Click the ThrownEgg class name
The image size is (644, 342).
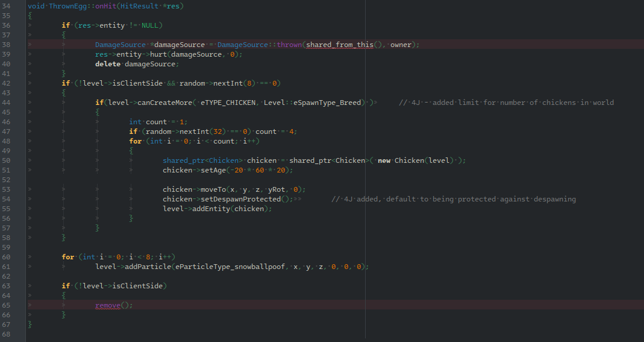pos(67,6)
